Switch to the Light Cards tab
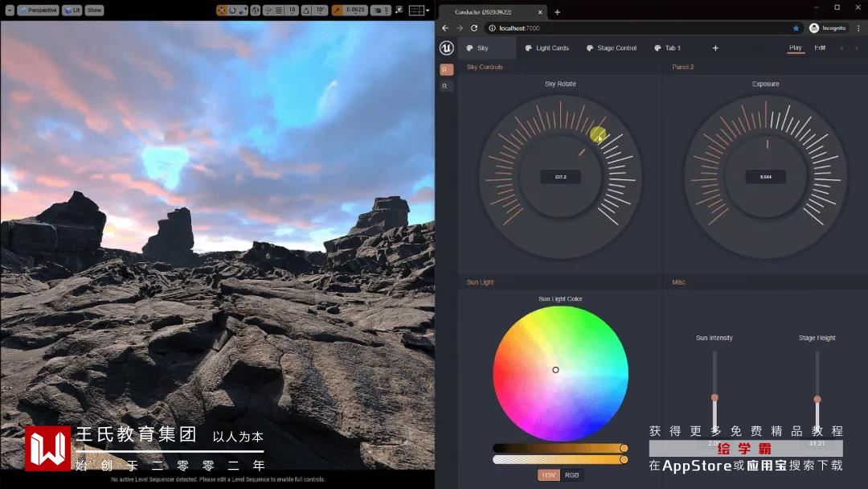This screenshot has width=868, height=489. pos(547,48)
